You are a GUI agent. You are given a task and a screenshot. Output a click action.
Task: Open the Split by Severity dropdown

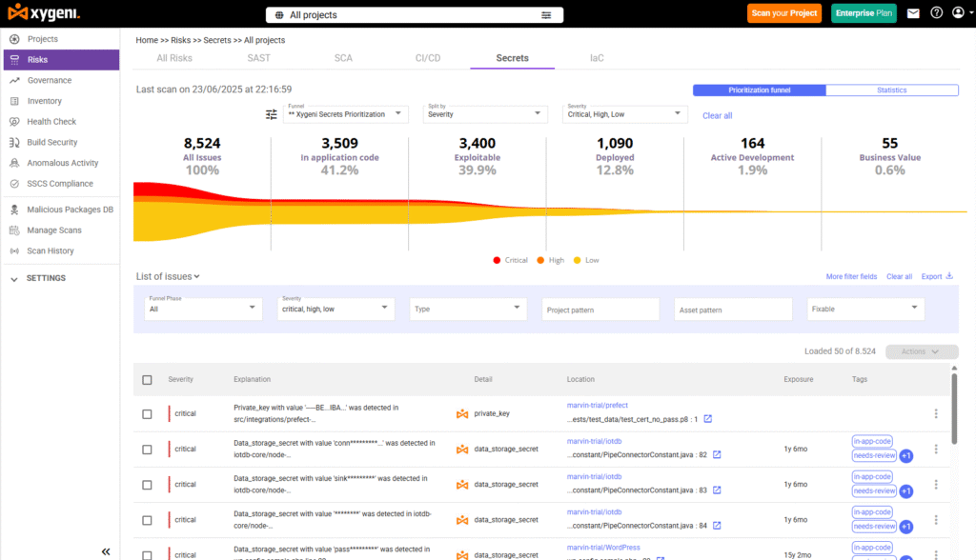485,114
